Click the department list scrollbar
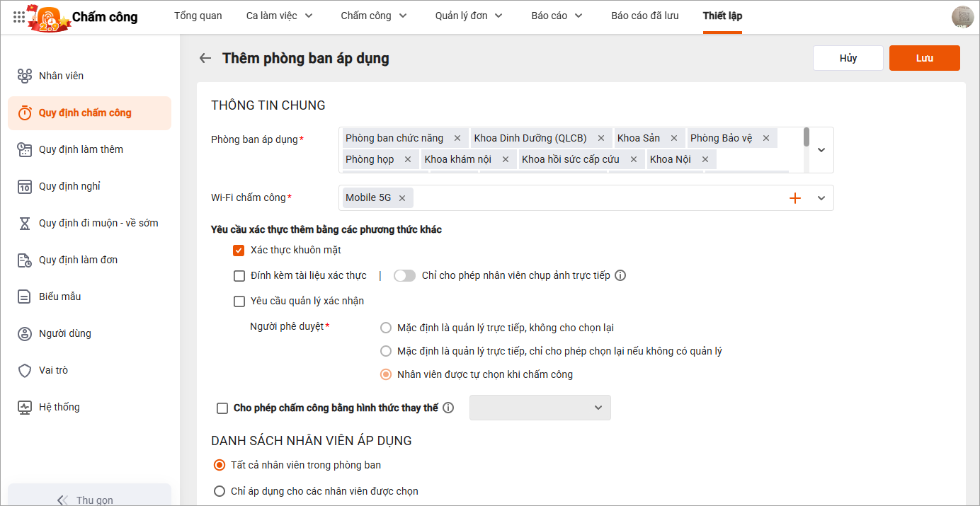Viewport: 980px width, 506px height. coord(807,137)
